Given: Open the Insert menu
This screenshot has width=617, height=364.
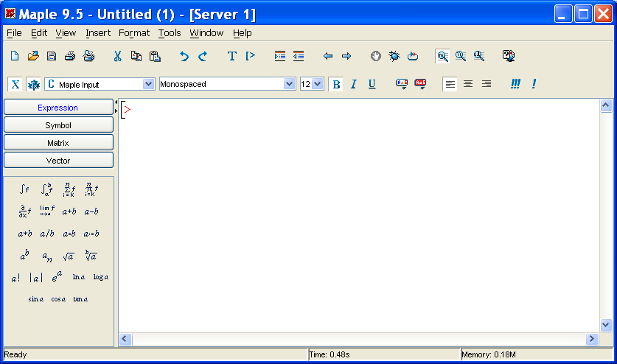Looking at the screenshot, I should (98, 33).
